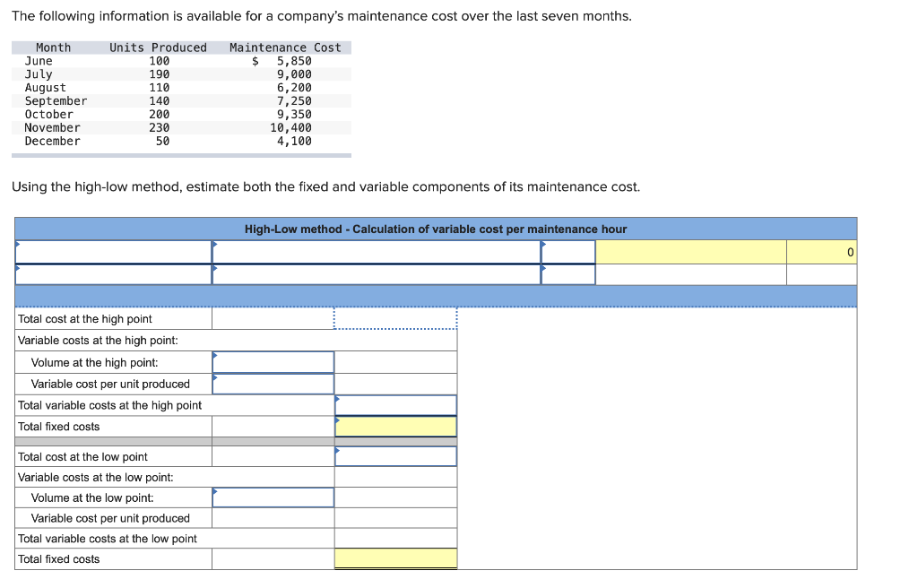Click the Total cost at the low point input
Screen dimensions: 918x588
[x=395, y=456]
